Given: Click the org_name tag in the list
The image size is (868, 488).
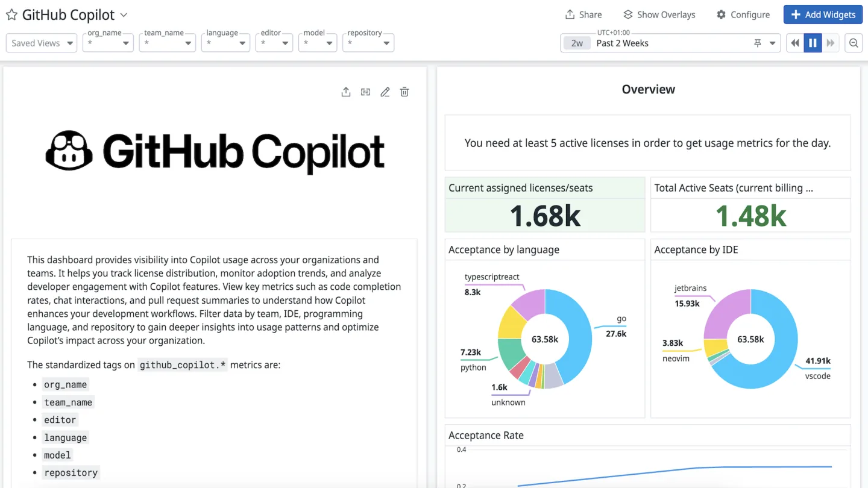Looking at the screenshot, I should pyautogui.click(x=65, y=384).
